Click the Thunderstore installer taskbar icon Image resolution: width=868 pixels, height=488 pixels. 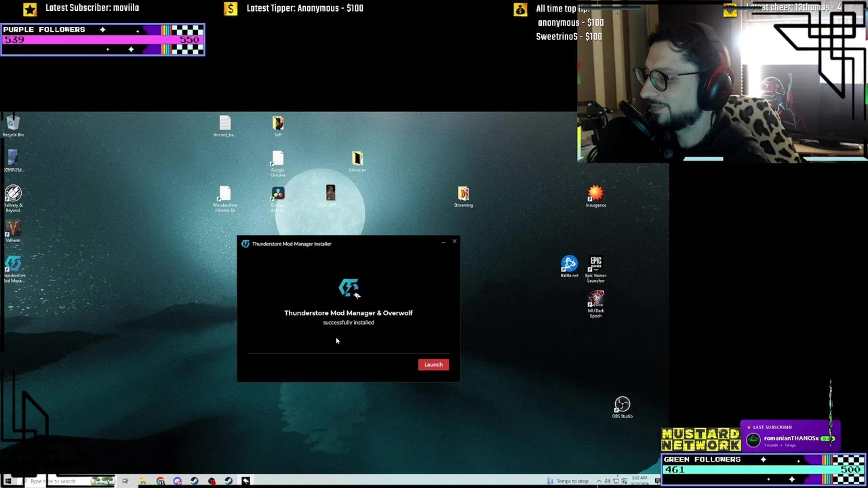(x=245, y=481)
